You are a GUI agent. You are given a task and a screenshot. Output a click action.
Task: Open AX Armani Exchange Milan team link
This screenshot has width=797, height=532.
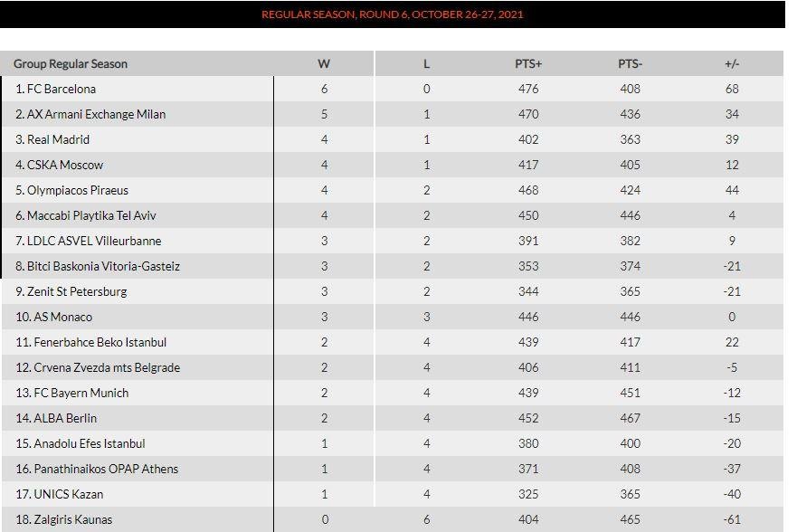click(x=90, y=114)
